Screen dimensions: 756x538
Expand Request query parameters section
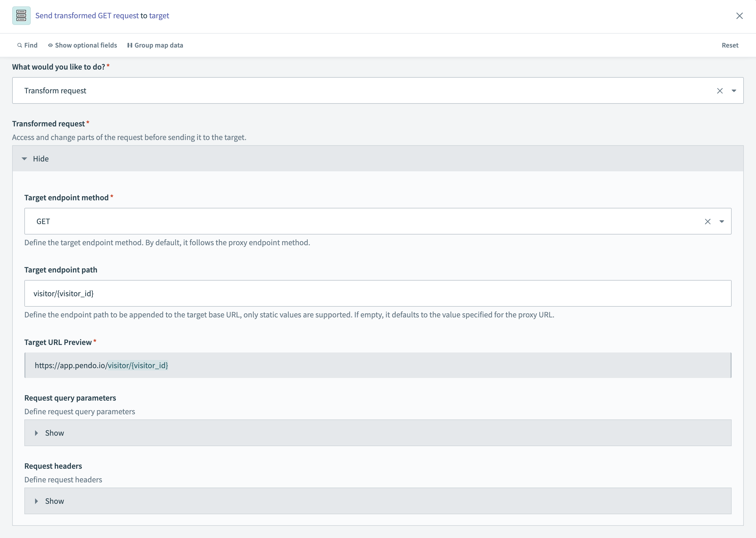37,433
